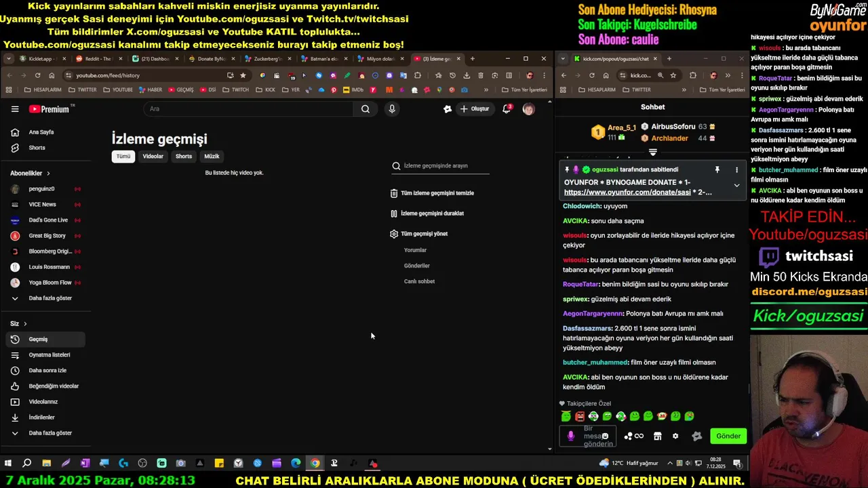
Task: Expand Daha fazla göster below İndirilenler
Action: [46, 433]
